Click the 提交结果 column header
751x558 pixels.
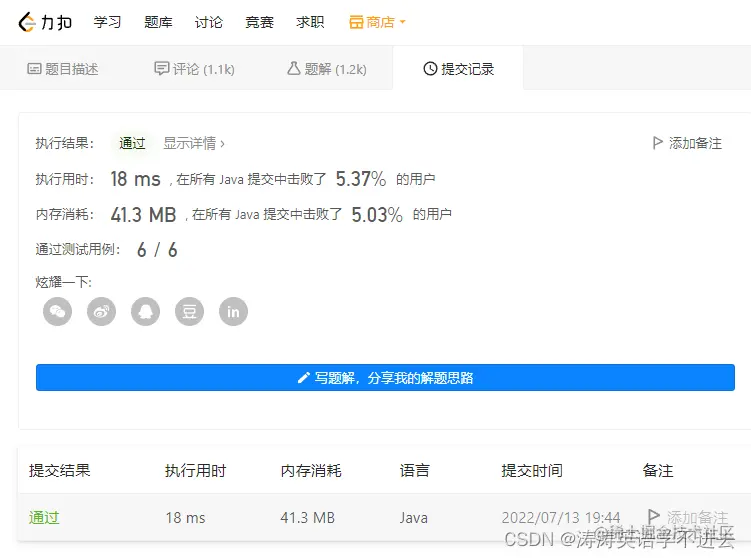pyautogui.click(x=59, y=470)
